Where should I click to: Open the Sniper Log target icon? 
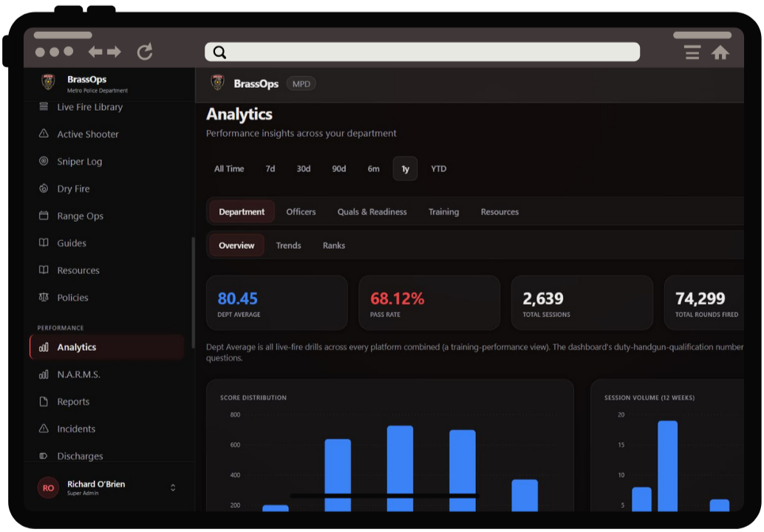tap(44, 161)
